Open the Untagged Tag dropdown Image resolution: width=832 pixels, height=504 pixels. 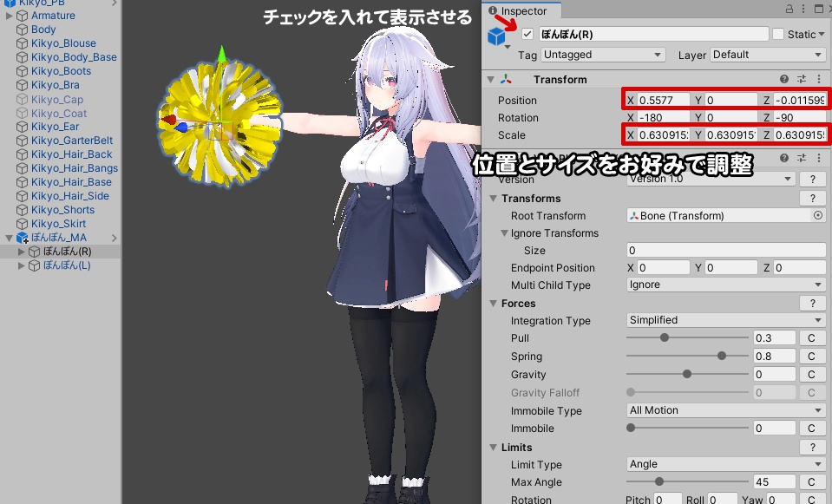(x=602, y=54)
